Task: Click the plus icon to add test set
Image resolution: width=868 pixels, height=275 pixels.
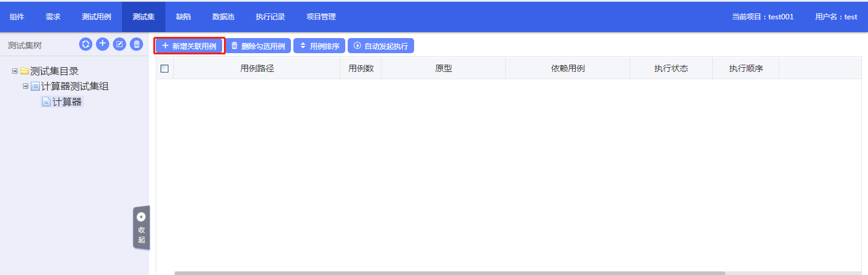Action: tap(103, 44)
